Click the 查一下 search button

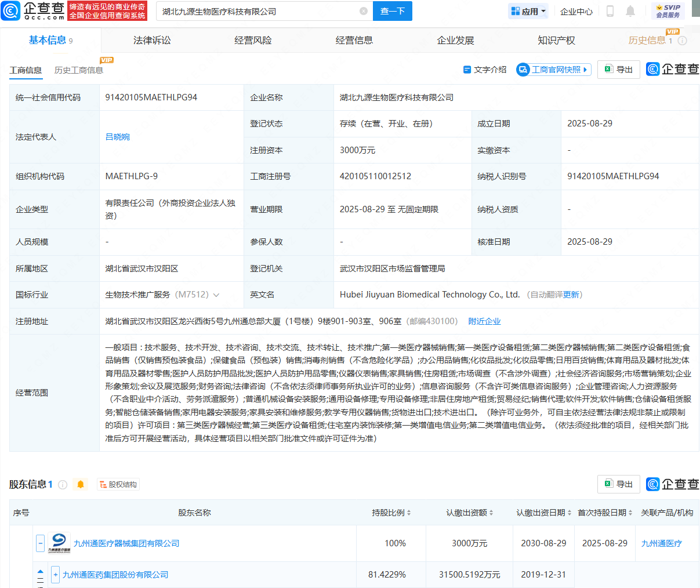point(392,11)
